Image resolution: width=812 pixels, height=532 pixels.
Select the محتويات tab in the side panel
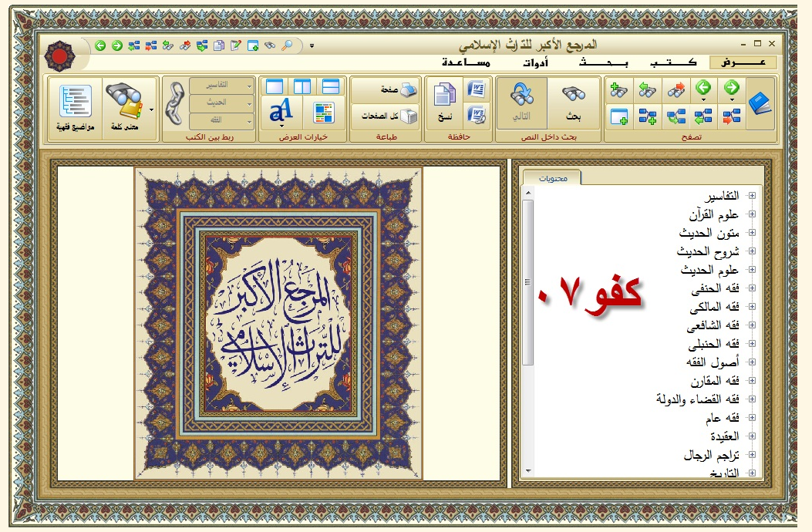553,178
